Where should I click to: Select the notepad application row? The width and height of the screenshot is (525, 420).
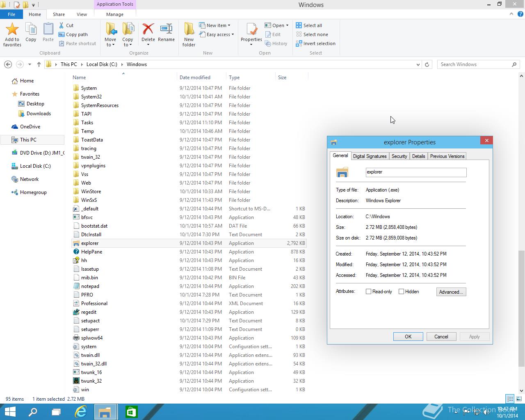tap(189, 286)
